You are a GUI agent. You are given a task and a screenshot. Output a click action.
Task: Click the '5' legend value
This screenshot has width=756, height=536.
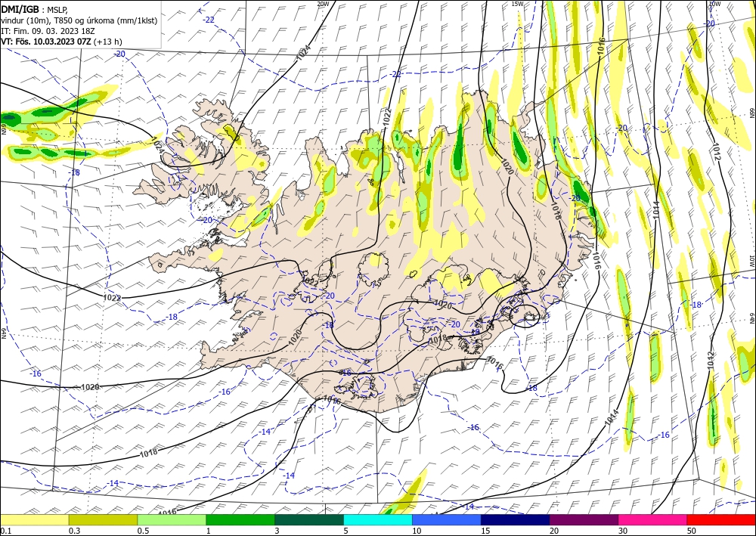pos(346,531)
